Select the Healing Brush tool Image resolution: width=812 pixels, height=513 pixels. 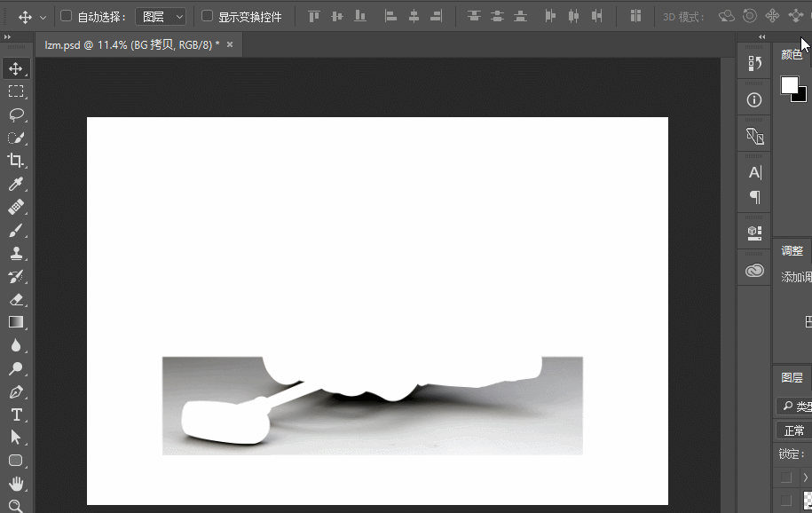point(16,207)
